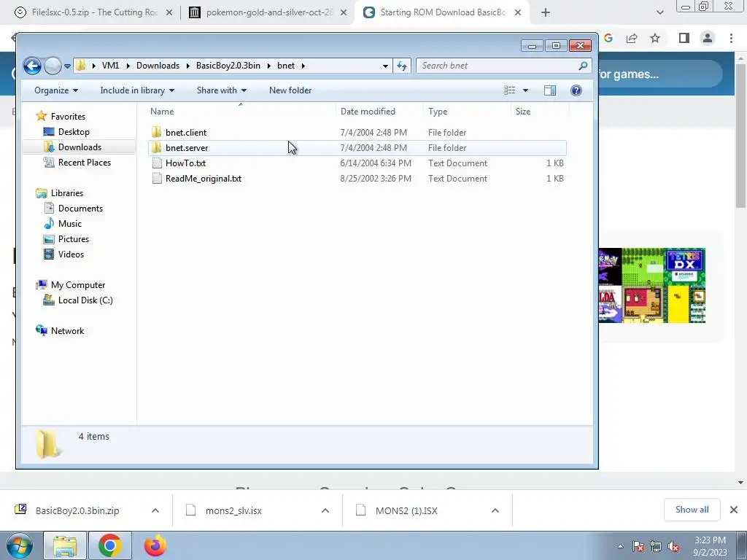This screenshot has height=560, width=747.
Task: Go back with the Explorer back arrow
Action: click(32, 66)
